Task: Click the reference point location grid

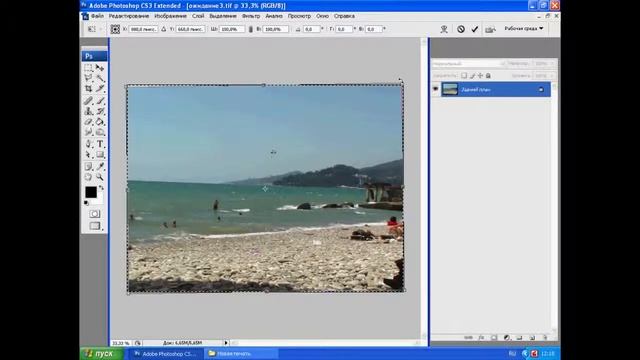Action: pyautogui.click(x=115, y=29)
